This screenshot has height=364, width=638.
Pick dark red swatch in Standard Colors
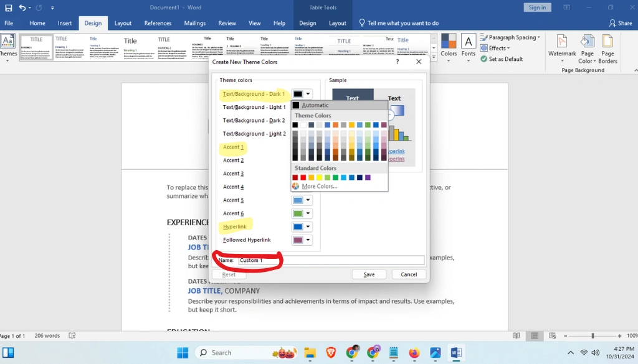click(295, 177)
